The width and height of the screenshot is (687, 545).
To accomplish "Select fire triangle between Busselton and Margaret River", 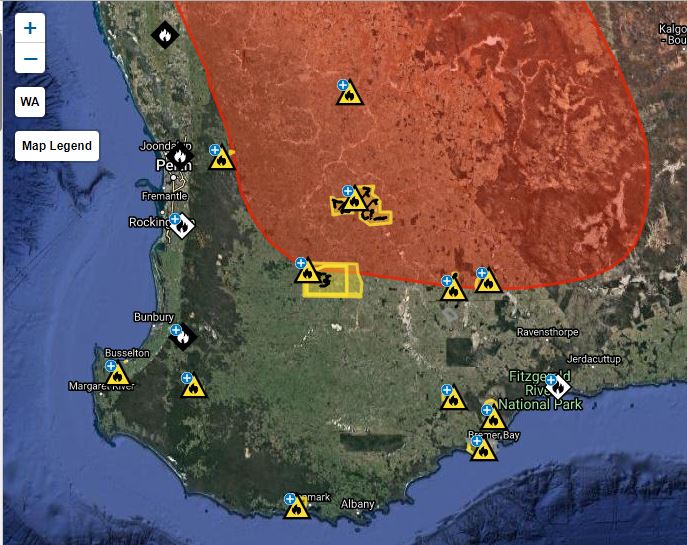I will click(x=118, y=376).
